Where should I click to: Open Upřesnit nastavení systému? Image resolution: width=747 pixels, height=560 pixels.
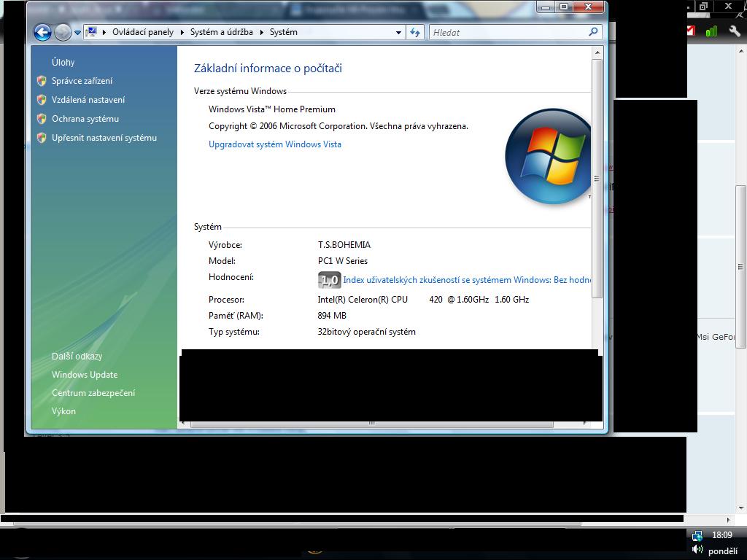(104, 138)
